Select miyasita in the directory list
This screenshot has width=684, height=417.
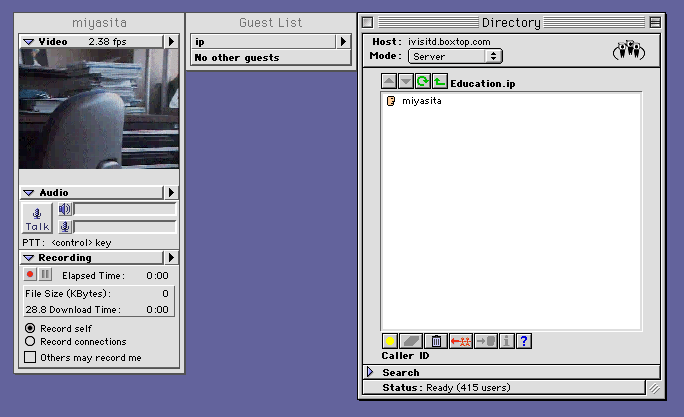tap(422, 101)
